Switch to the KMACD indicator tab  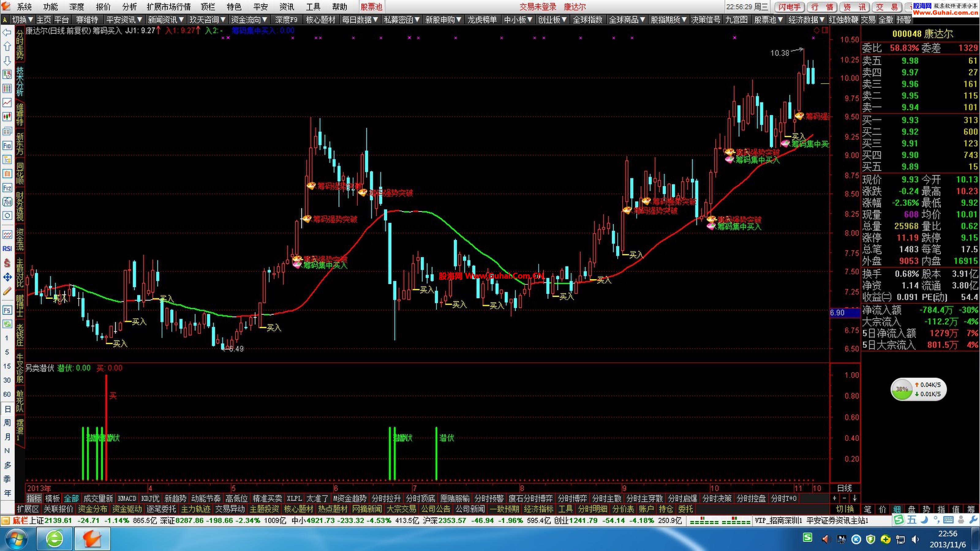(x=127, y=498)
